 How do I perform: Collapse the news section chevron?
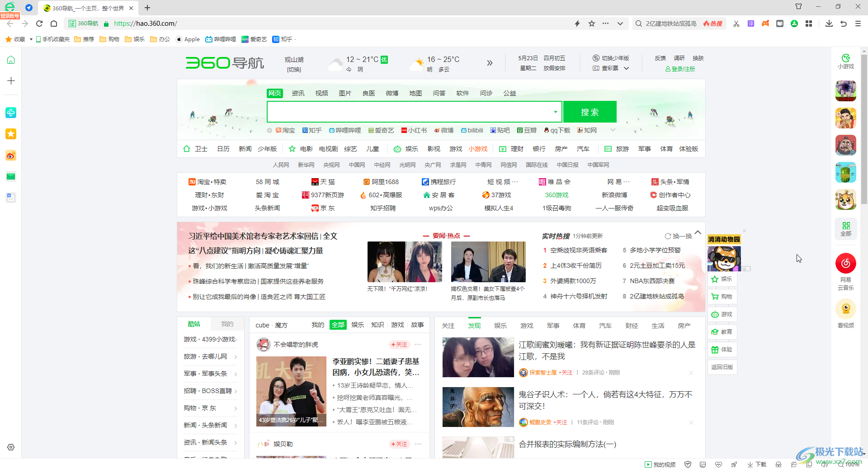coord(698,232)
